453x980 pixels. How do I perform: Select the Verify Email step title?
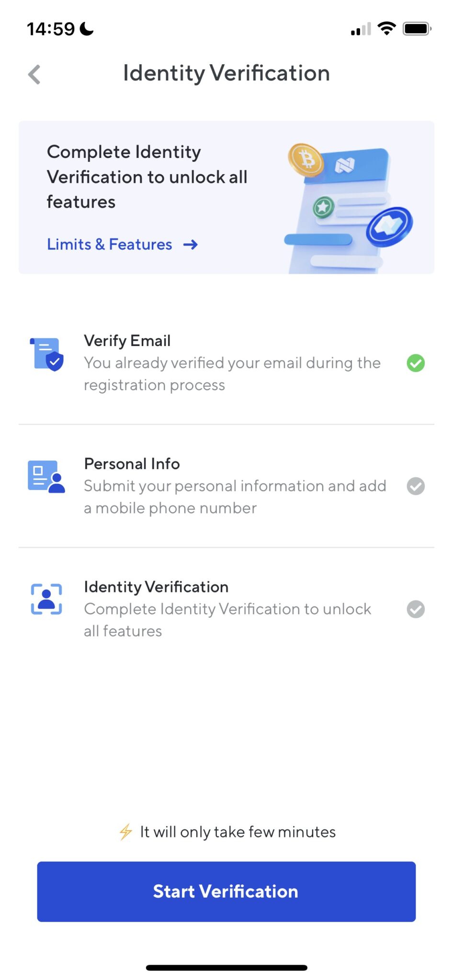click(127, 341)
